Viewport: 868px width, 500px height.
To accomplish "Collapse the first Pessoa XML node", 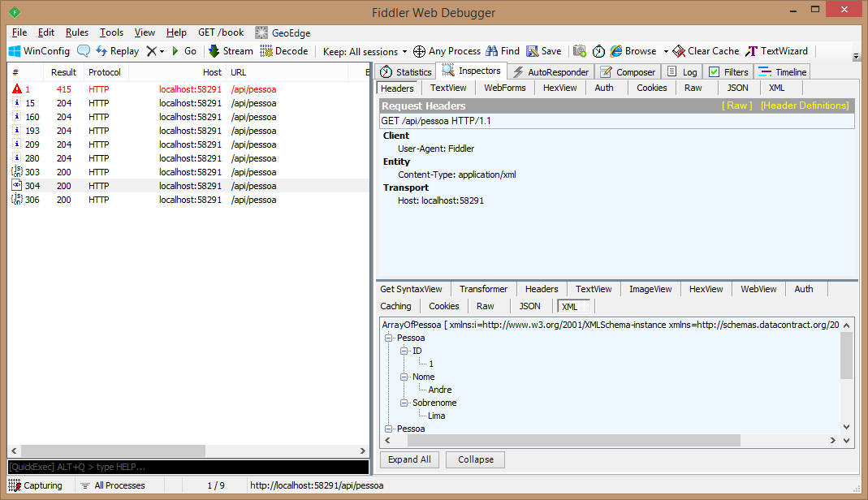I will click(x=389, y=338).
